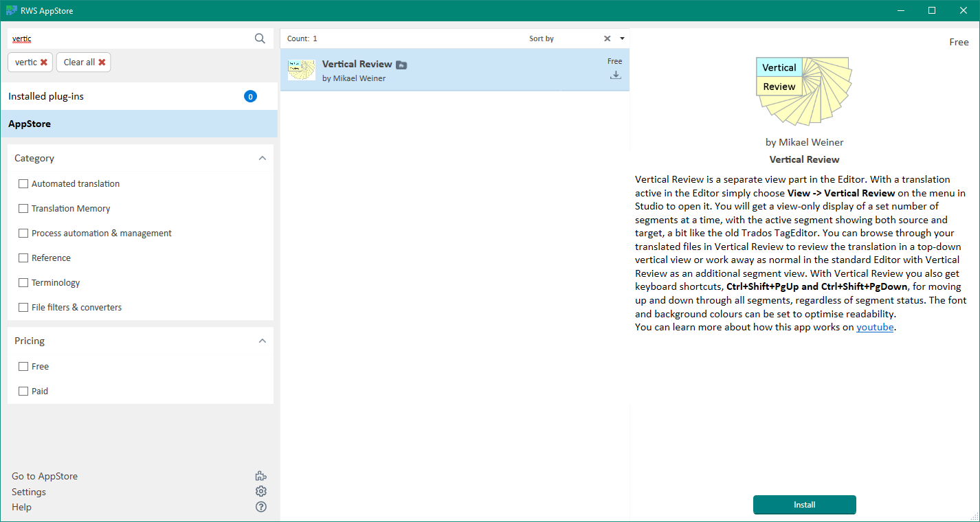Clear the Sort by selection X
The image size is (980, 522).
pos(607,38)
